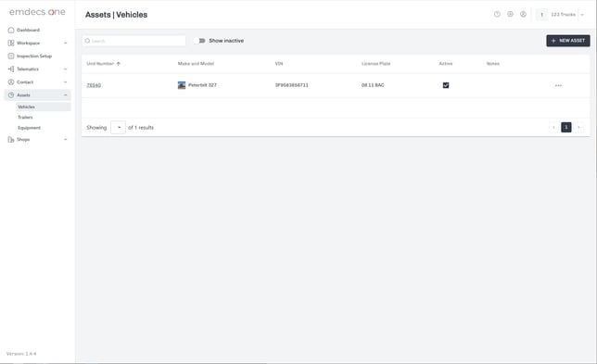This screenshot has height=364, width=597.
Task: Click page 1 pagination button
Action: (566, 128)
